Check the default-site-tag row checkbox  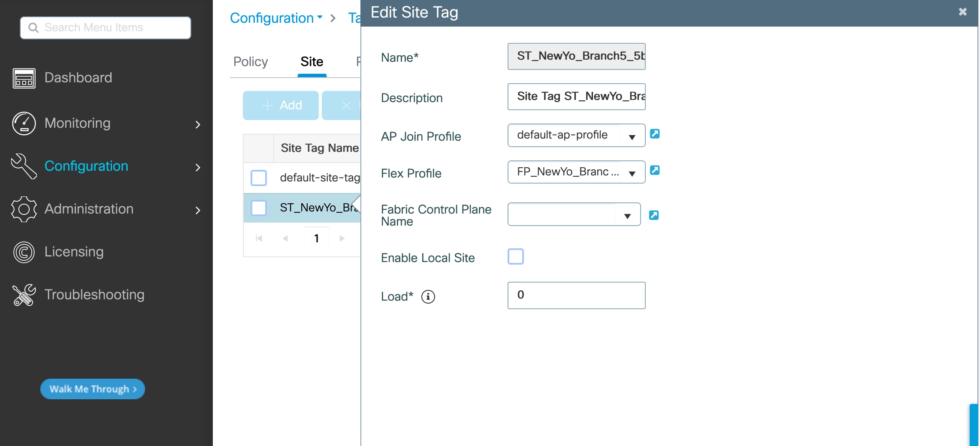tap(259, 178)
